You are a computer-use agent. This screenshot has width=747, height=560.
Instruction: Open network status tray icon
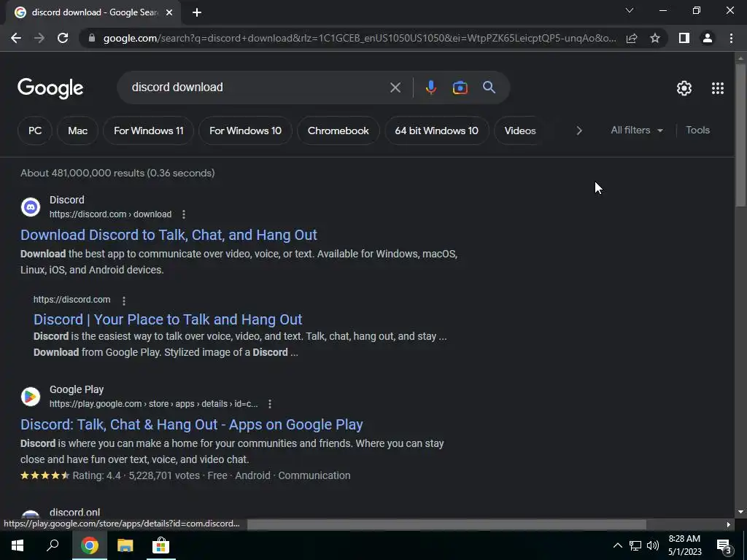[x=635, y=545]
